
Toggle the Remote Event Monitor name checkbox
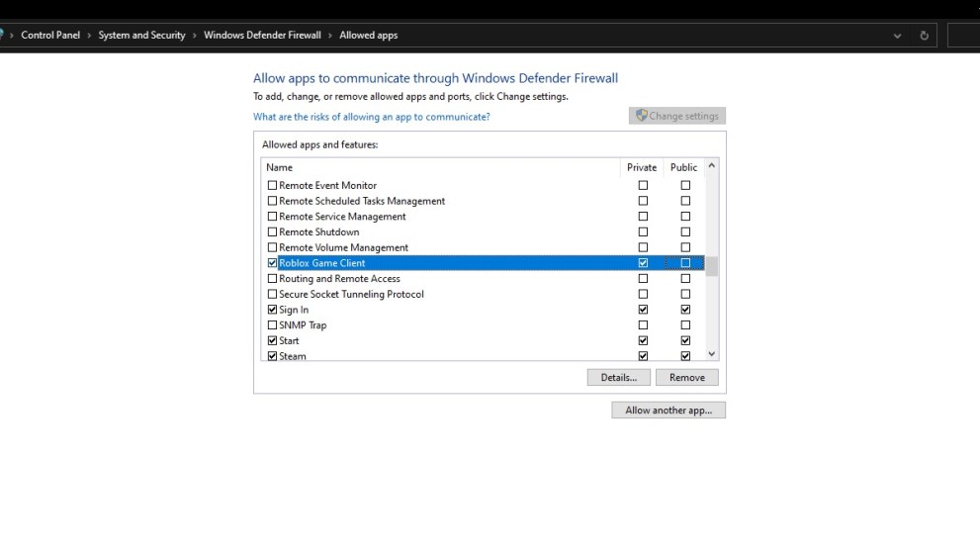[272, 185]
